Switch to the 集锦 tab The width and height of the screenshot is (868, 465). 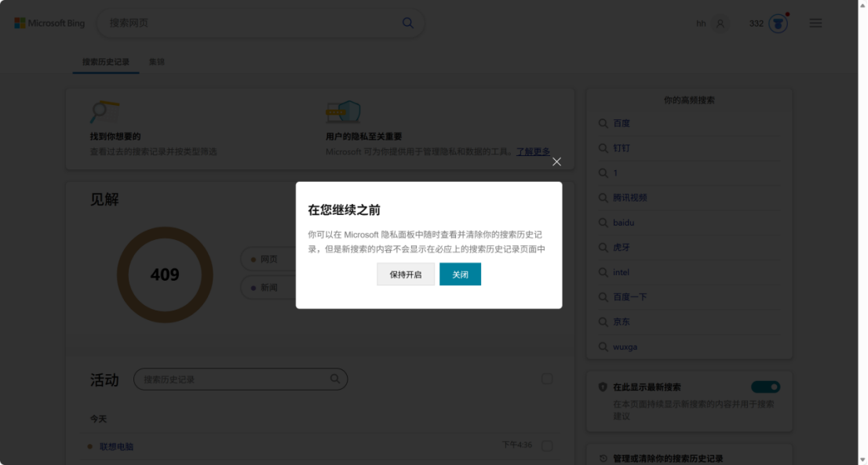pyautogui.click(x=157, y=62)
